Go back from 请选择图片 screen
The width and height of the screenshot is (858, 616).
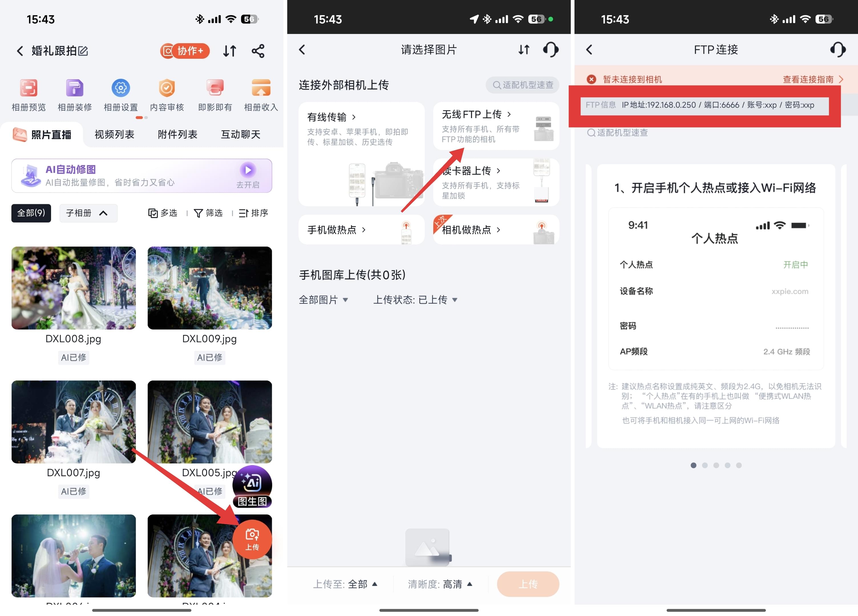302,50
